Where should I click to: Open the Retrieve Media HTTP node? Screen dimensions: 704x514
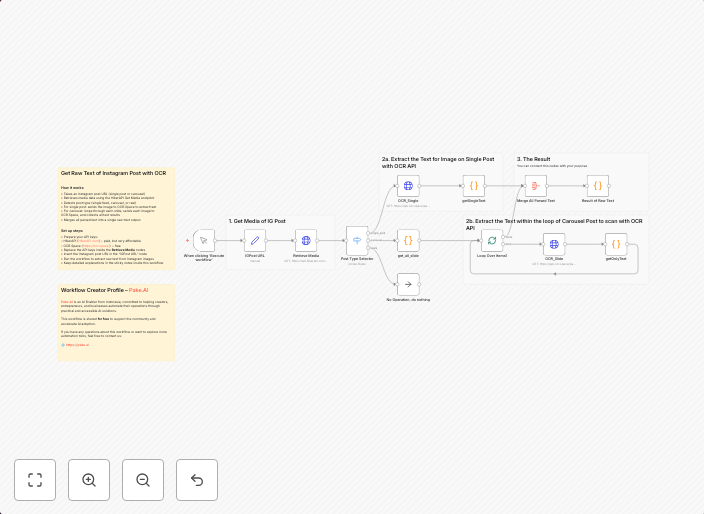click(x=306, y=240)
